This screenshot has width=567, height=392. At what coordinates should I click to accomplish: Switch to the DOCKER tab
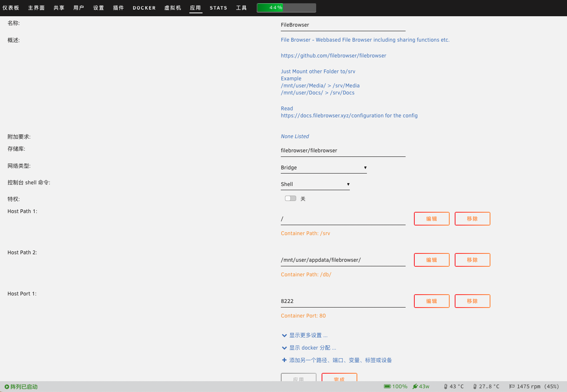pyautogui.click(x=144, y=7)
